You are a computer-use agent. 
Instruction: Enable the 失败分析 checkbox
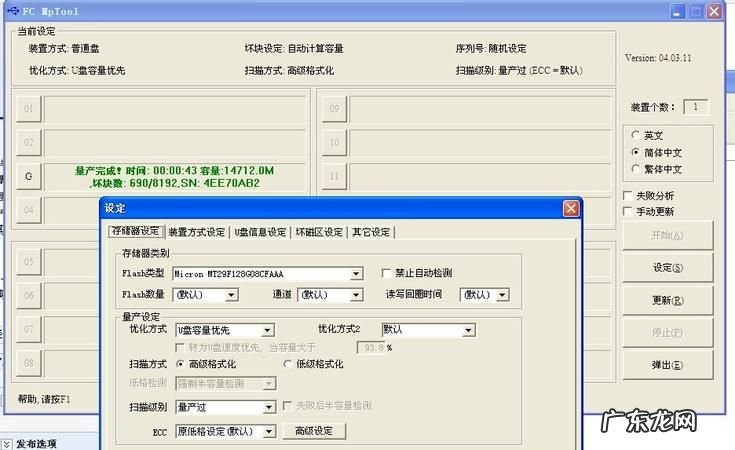coord(628,196)
